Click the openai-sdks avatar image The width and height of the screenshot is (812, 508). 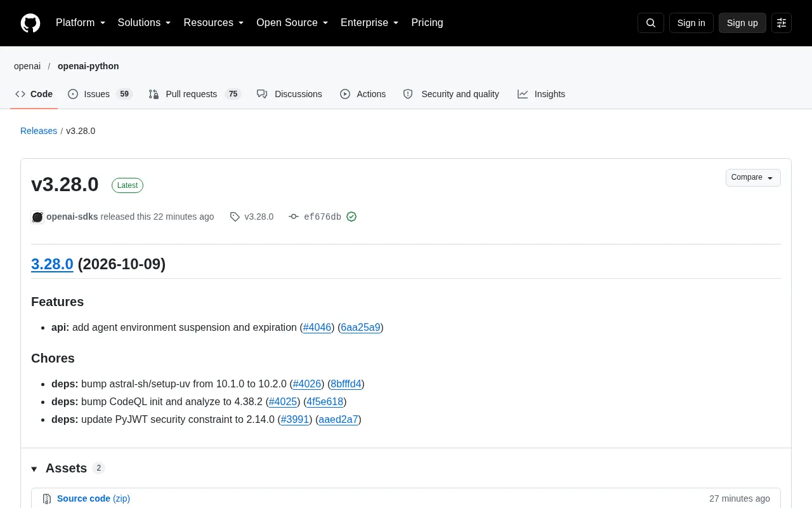click(x=37, y=217)
